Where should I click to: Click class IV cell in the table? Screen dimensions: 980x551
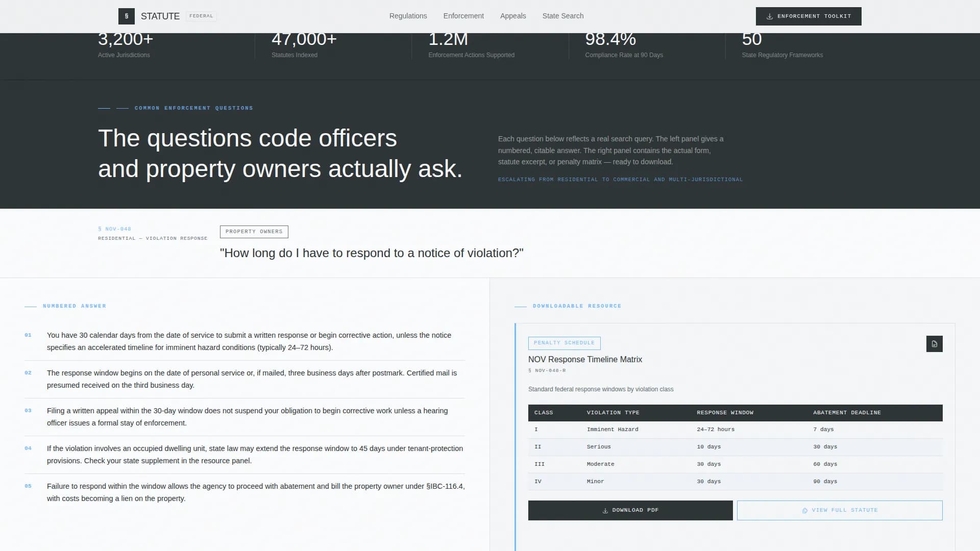pos(538,482)
